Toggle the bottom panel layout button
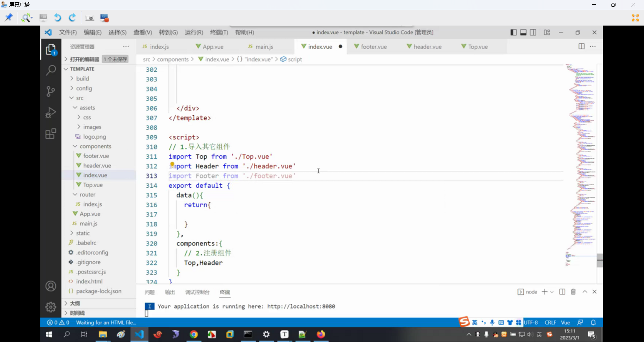This screenshot has height=342, width=644. click(x=523, y=32)
